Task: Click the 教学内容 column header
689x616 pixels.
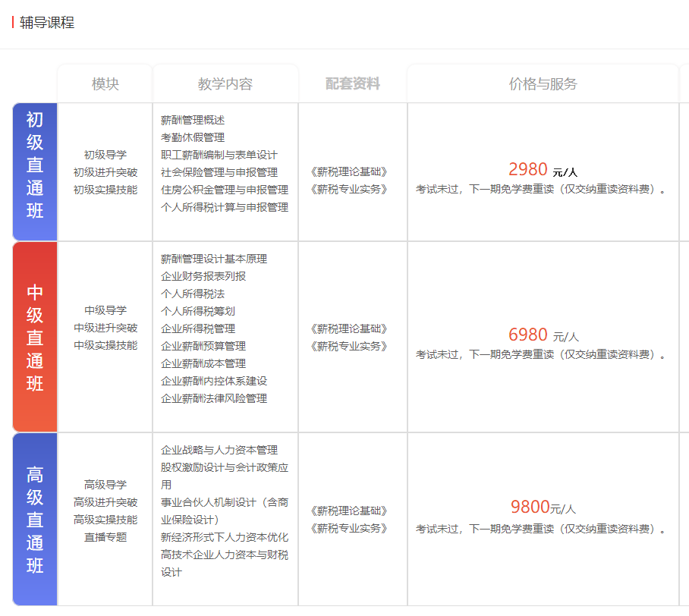Action: point(225,84)
